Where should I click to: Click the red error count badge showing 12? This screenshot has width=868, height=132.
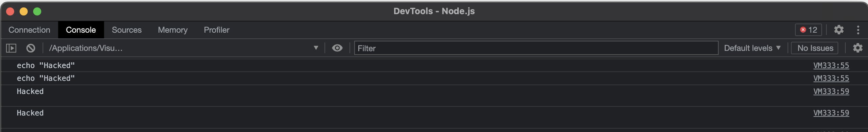808,30
